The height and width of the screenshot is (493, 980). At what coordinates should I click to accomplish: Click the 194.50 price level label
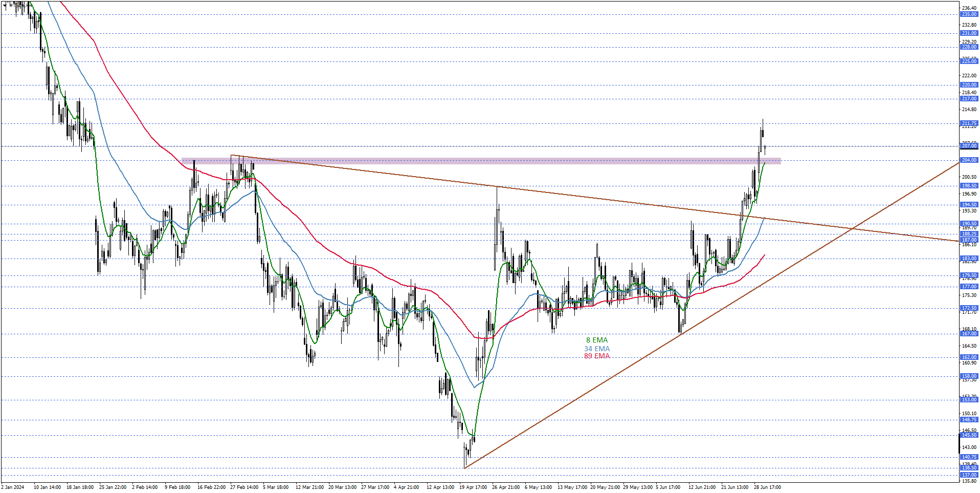969,205
